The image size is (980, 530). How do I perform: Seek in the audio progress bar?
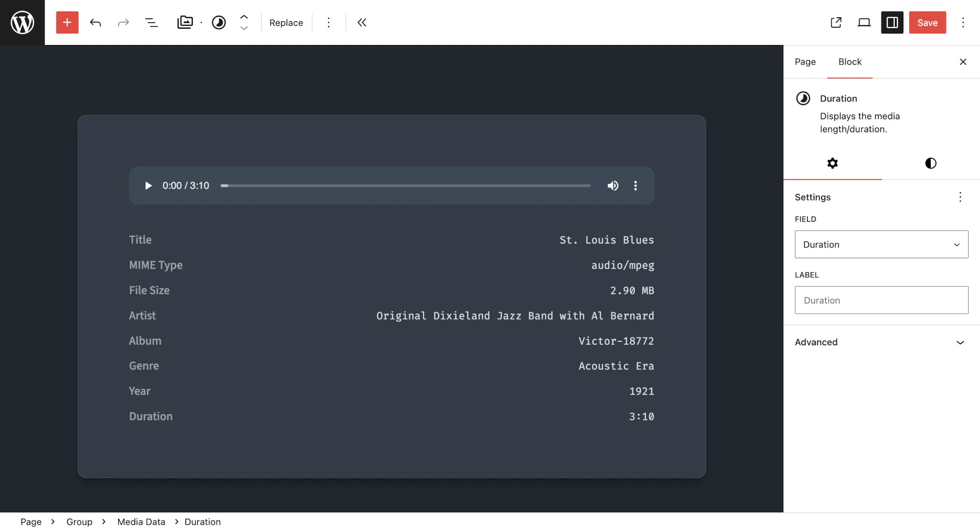pyautogui.click(x=404, y=186)
